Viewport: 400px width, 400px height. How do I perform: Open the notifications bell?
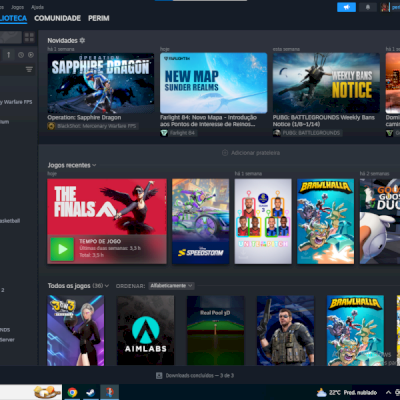point(368,7)
